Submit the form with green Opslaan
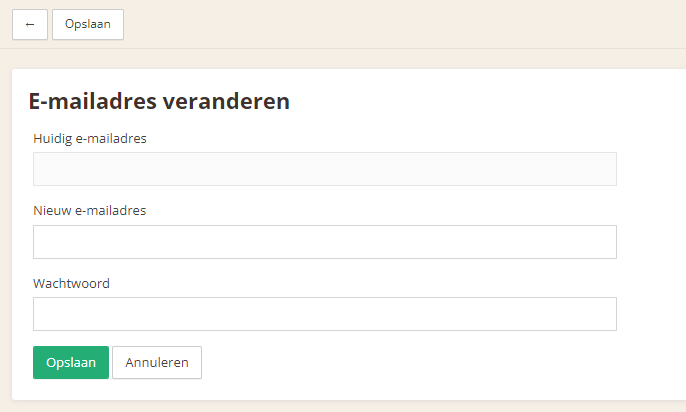The height and width of the screenshot is (412, 686). [x=71, y=363]
